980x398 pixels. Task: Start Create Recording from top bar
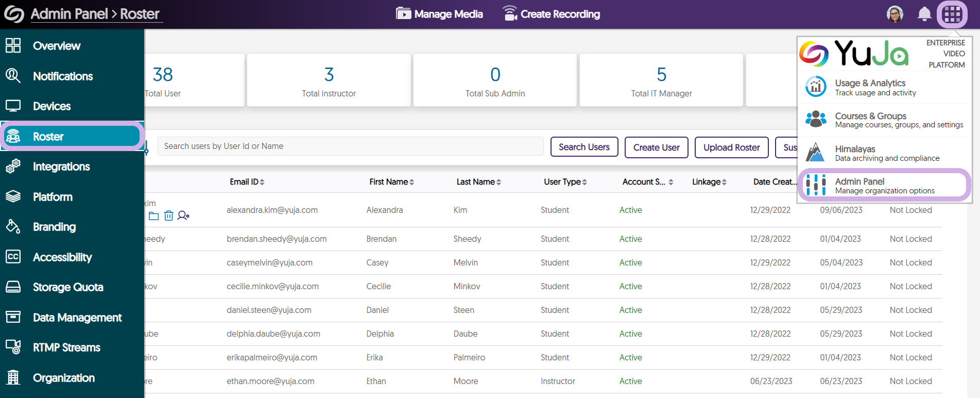(x=551, y=14)
